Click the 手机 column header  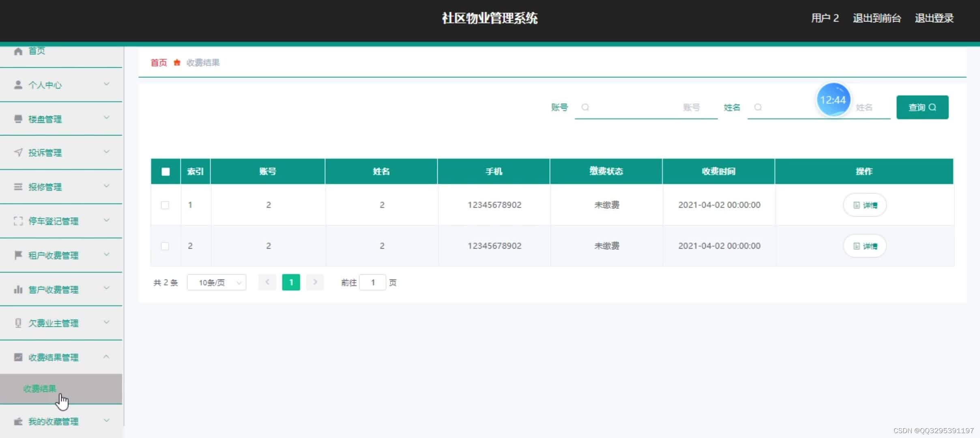494,171
